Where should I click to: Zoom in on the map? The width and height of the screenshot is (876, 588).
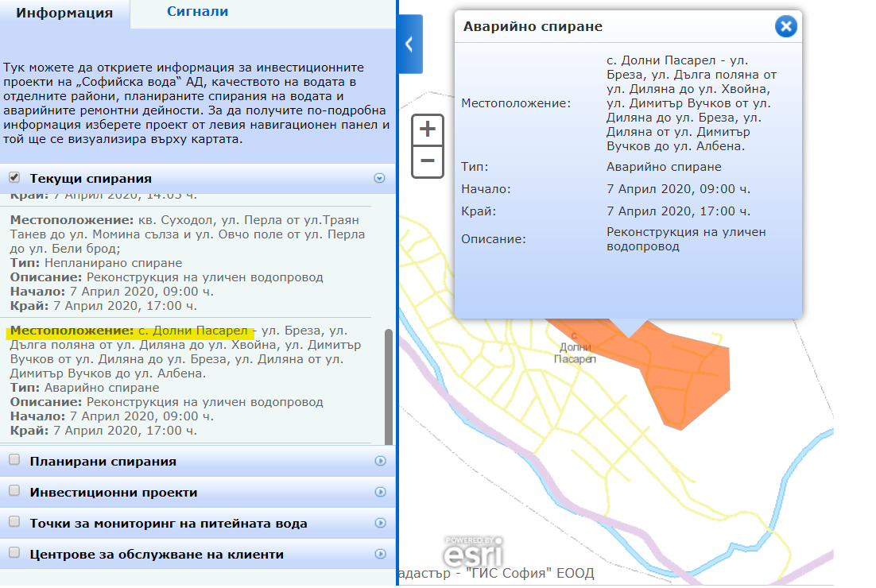(428, 130)
